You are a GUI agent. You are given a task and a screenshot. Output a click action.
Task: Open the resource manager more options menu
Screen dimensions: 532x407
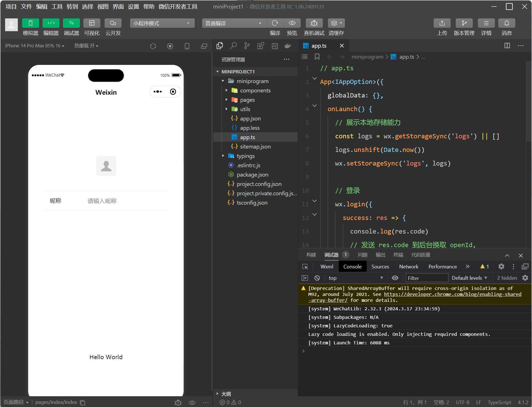(x=287, y=60)
